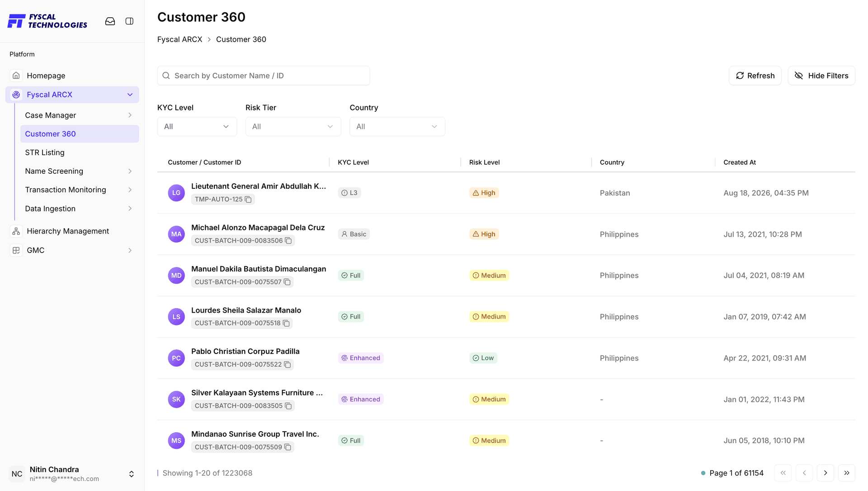Click the LS avatar circle

click(176, 317)
